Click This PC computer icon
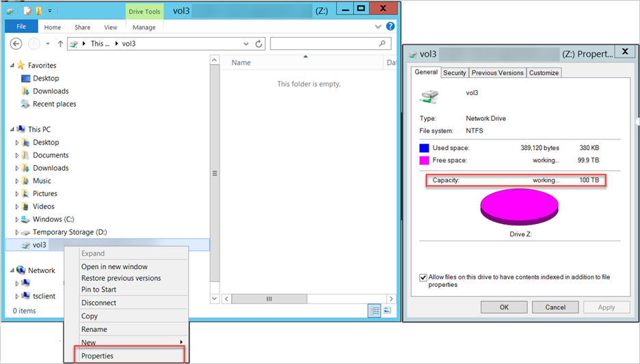 pos(21,129)
